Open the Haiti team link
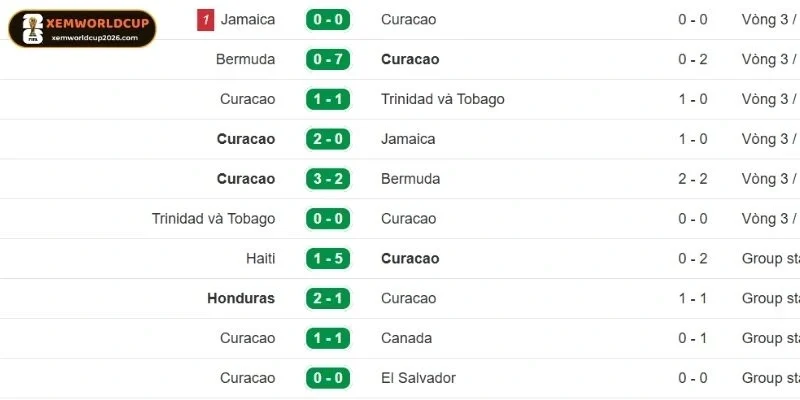 pos(260,259)
